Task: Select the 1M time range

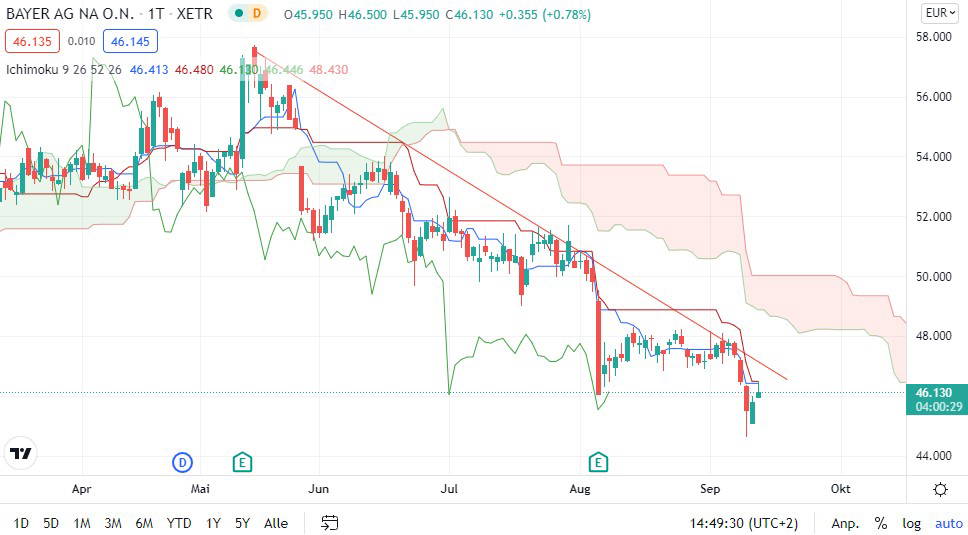Action: 81,523
